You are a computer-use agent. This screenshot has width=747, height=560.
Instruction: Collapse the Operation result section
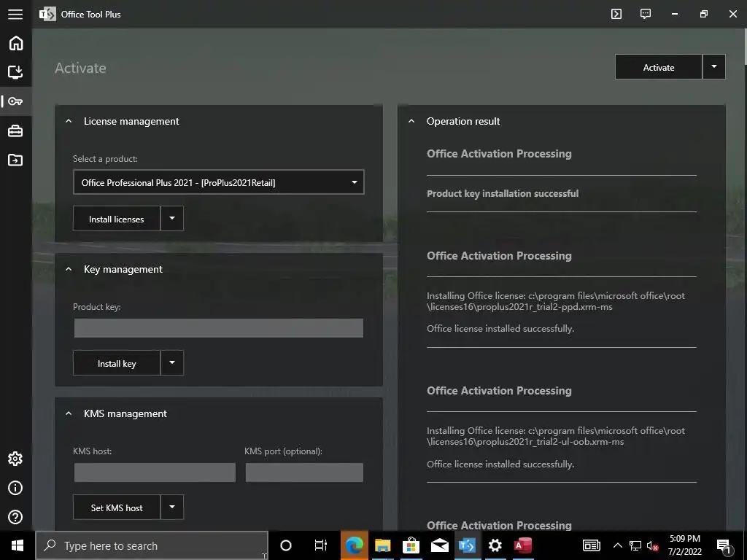(411, 122)
